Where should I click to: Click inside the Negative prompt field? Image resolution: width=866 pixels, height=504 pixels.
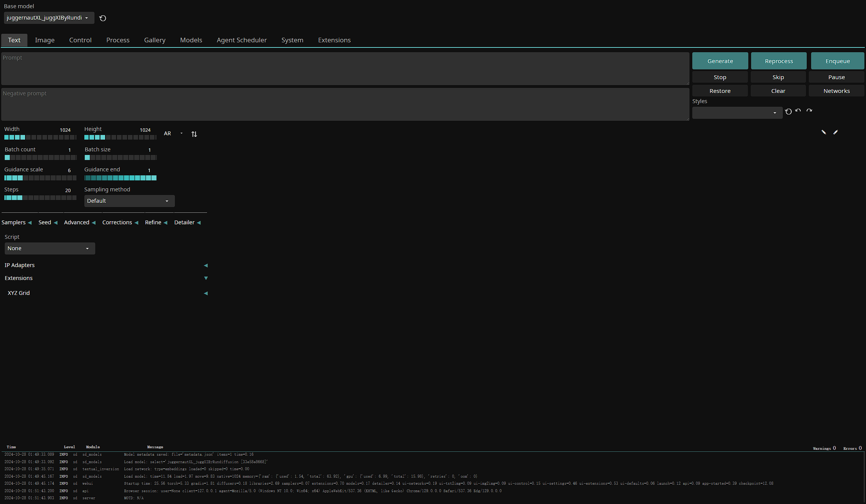[x=344, y=105]
